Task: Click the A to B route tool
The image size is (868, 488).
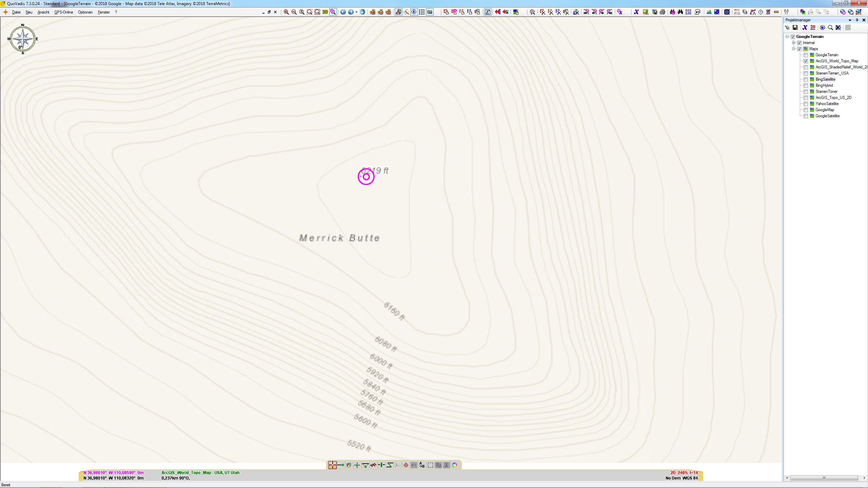Action: [x=422, y=465]
